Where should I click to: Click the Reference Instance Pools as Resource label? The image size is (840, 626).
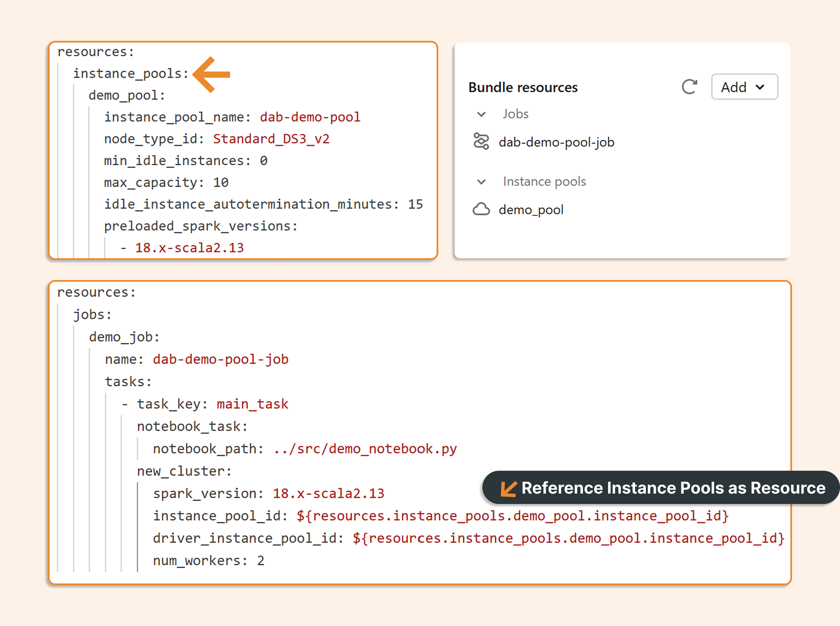pyautogui.click(x=673, y=488)
